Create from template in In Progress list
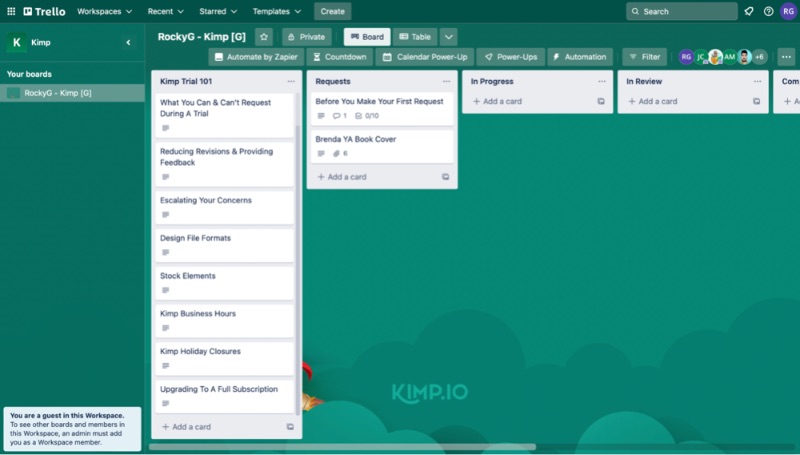800x455 pixels. point(601,102)
